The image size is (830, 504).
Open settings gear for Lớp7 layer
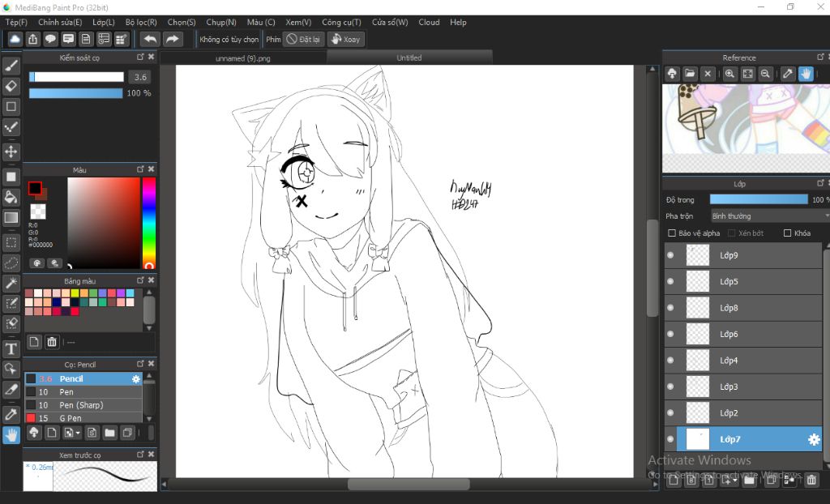click(x=814, y=439)
